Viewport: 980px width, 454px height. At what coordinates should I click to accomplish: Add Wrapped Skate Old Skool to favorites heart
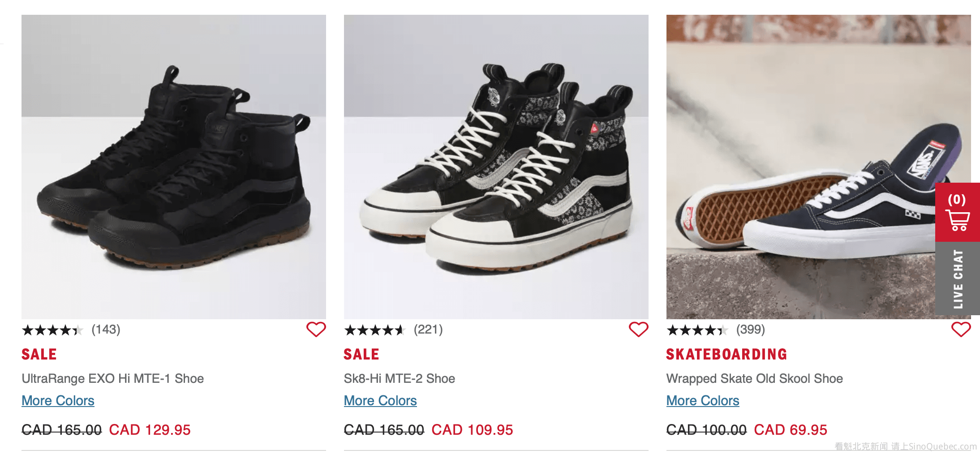(961, 330)
